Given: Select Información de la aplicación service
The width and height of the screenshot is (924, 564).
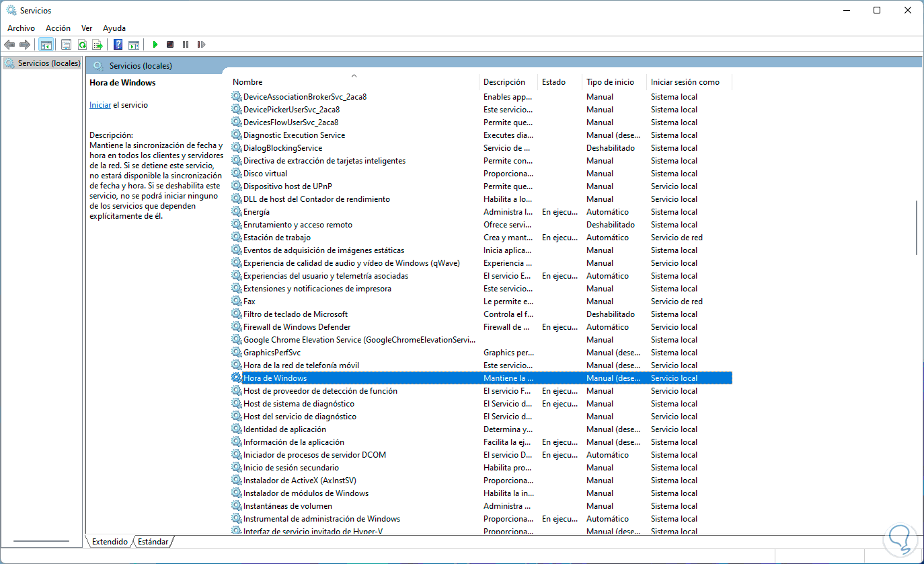Looking at the screenshot, I should pos(481,442).
